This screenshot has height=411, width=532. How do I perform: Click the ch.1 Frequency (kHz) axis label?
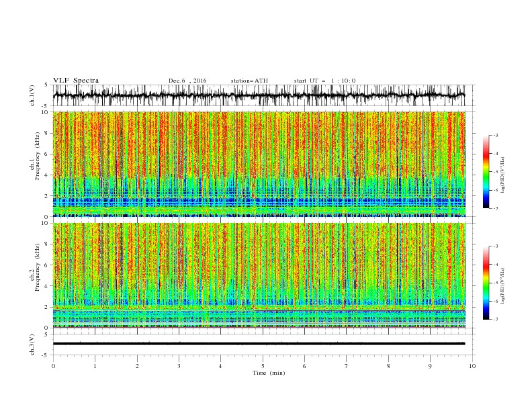click(x=36, y=163)
